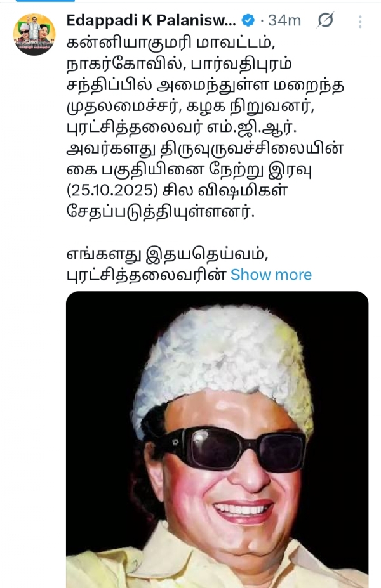
Task: Open the three-dot more options menu
Action: pyautogui.click(x=359, y=22)
